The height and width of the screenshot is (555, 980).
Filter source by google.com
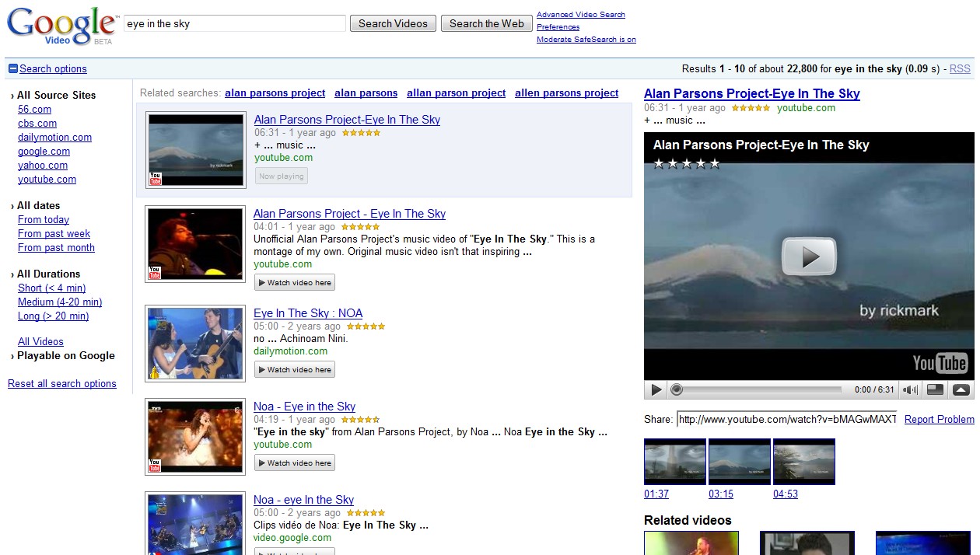(44, 152)
